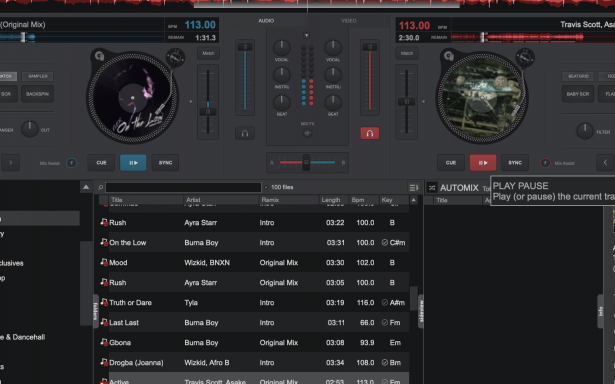This screenshot has height=384, width=615.
Task: Click the left channel blue volume fader
Action: pyautogui.click(x=245, y=47)
